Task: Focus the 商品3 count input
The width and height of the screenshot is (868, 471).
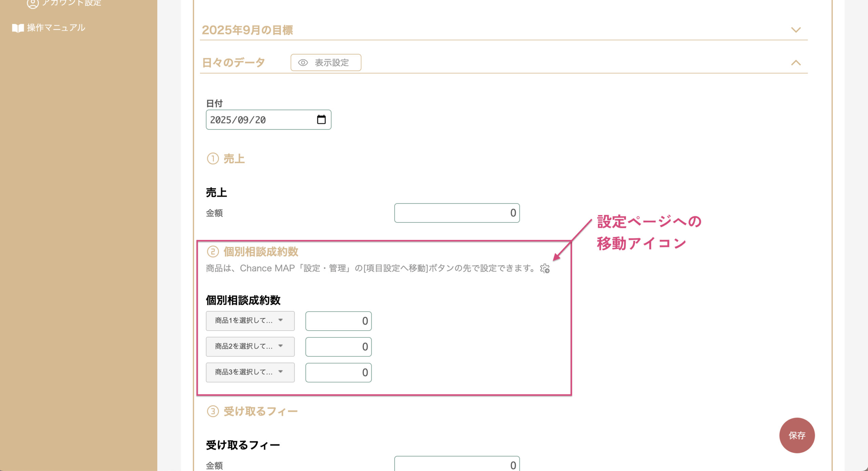Action: pyautogui.click(x=338, y=372)
